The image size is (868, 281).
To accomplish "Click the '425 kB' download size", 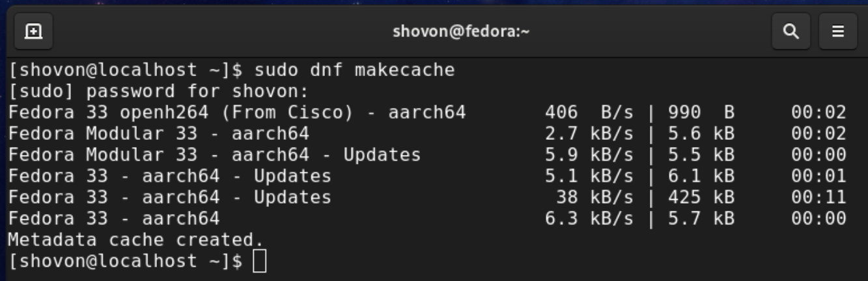I will [701, 197].
